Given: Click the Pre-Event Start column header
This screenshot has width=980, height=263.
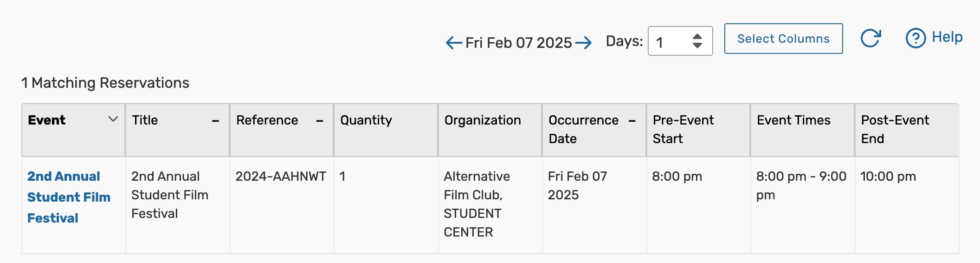Looking at the screenshot, I should click(x=683, y=129).
